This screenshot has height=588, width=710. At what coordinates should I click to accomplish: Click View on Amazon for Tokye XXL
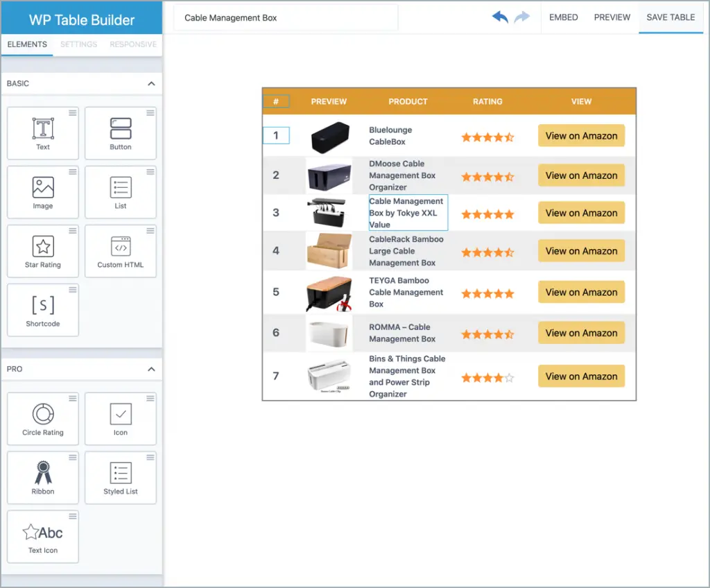[x=582, y=213]
